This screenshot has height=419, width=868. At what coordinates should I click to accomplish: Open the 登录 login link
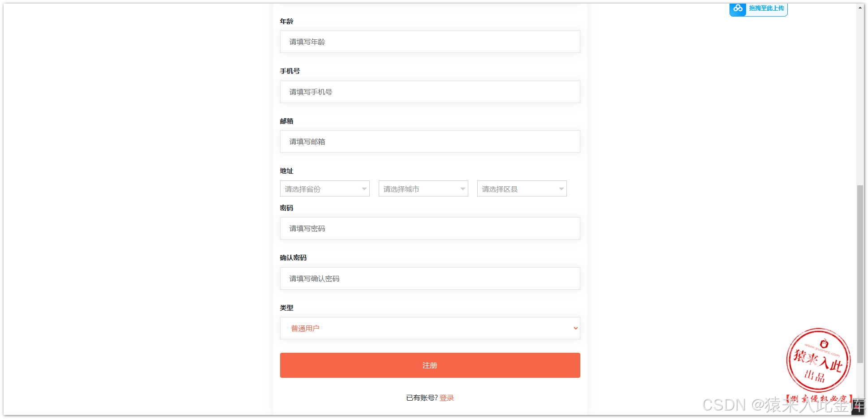click(x=446, y=398)
